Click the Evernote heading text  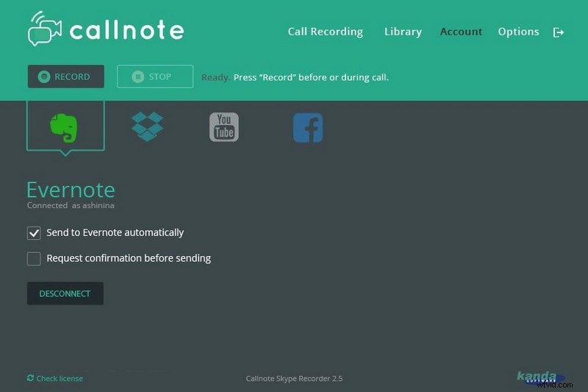[x=71, y=190]
